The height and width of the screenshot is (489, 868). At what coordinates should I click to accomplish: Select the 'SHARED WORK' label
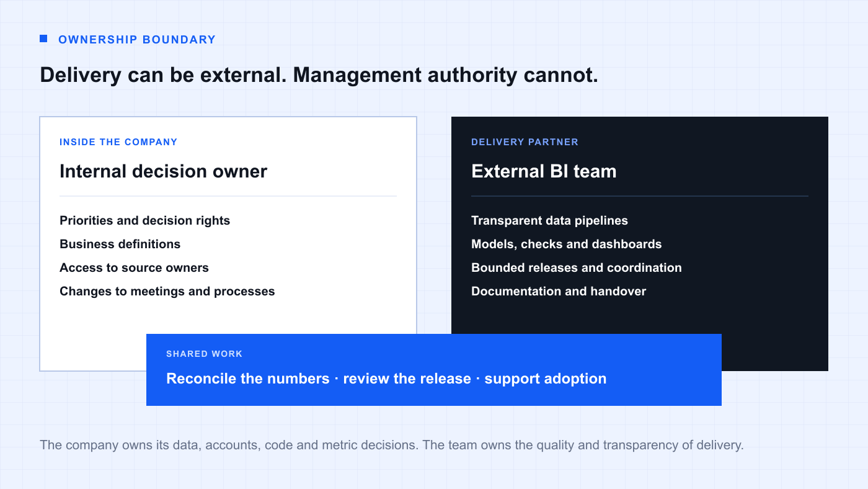click(x=204, y=354)
